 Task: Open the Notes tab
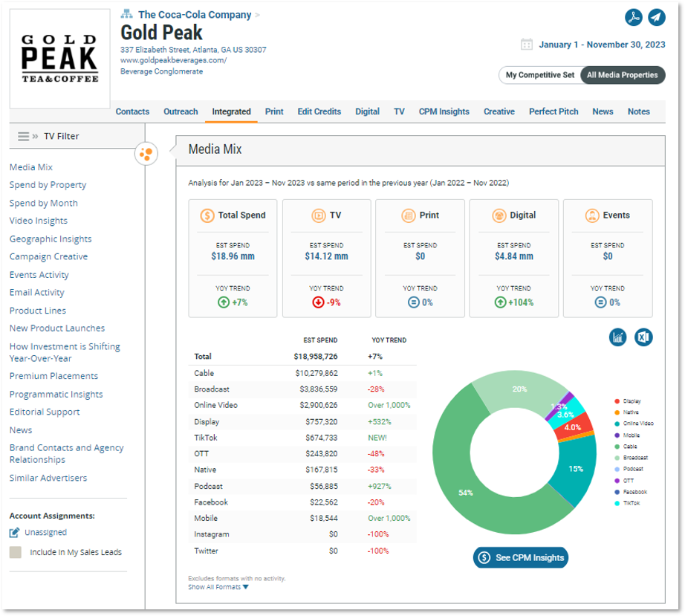[639, 112]
